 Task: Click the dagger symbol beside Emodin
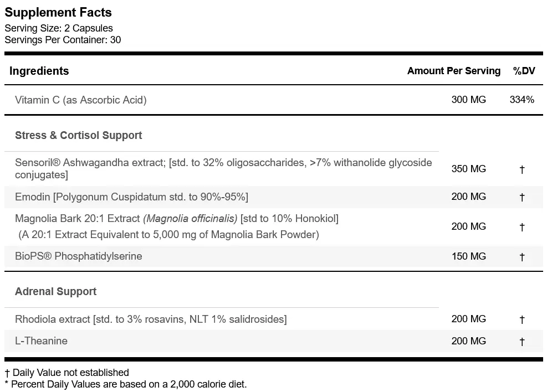522,197
